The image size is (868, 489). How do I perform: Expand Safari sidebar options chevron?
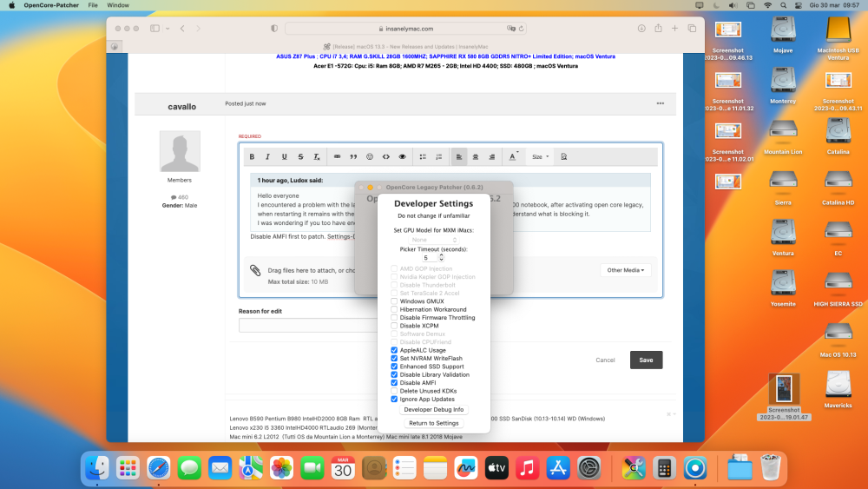pyautogui.click(x=168, y=29)
